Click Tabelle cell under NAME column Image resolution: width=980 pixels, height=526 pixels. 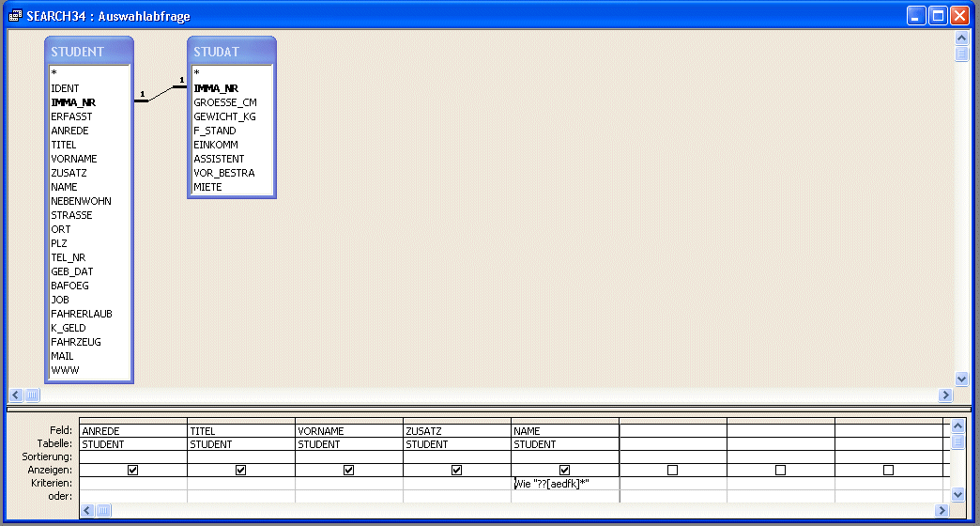point(565,444)
